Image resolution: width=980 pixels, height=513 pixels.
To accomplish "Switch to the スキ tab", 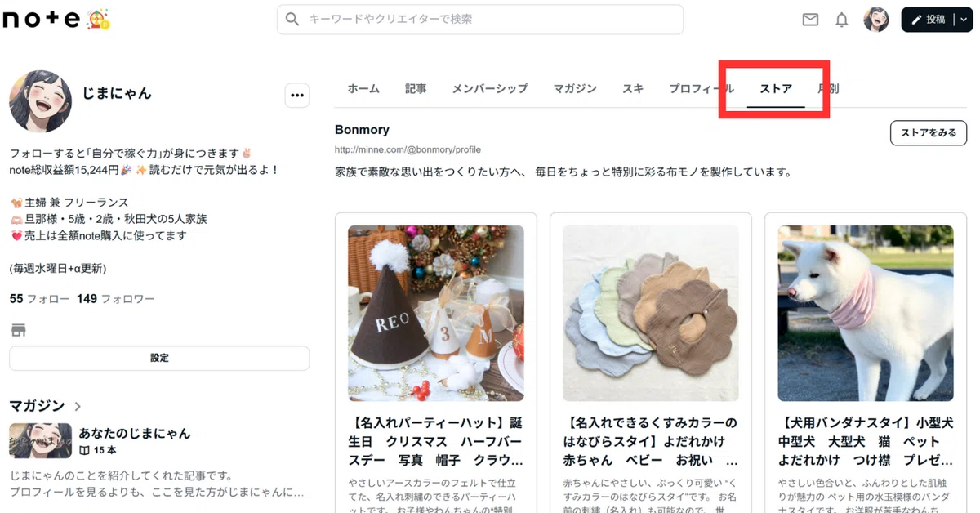I will coord(633,89).
